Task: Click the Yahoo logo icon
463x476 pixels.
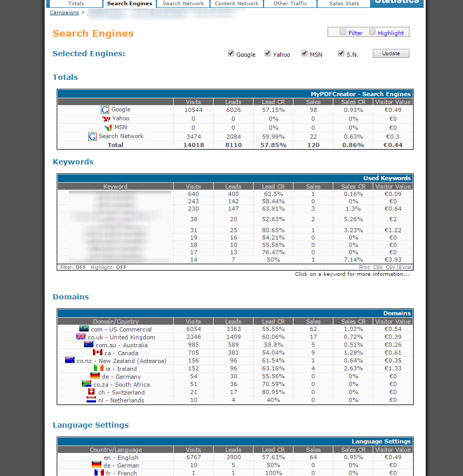Action: coord(106,119)
